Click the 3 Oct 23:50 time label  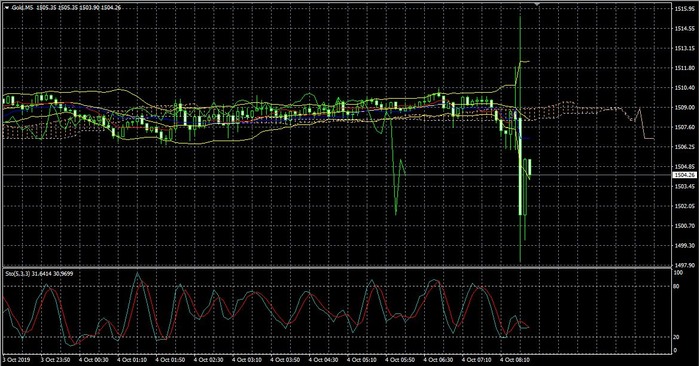(x=55, y=360)
